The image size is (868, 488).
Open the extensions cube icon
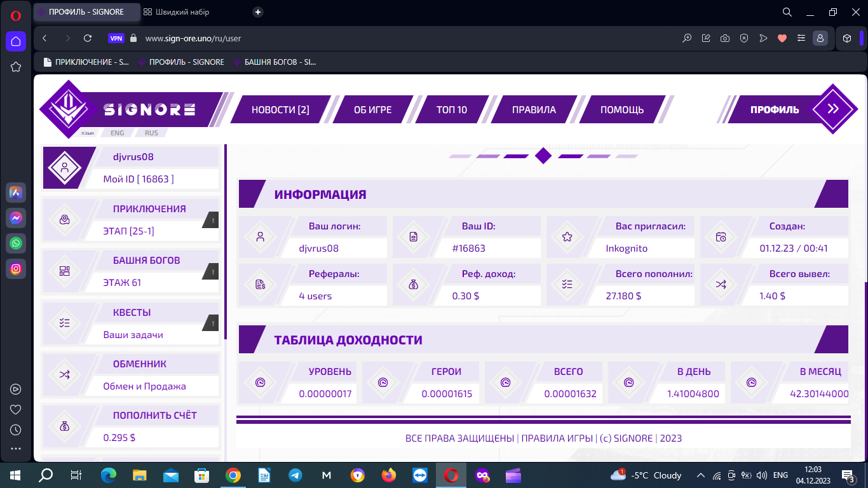click(847, 38)
